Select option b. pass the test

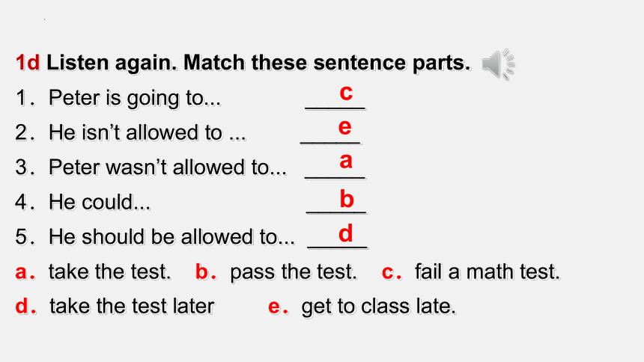[x=276, y=271]
